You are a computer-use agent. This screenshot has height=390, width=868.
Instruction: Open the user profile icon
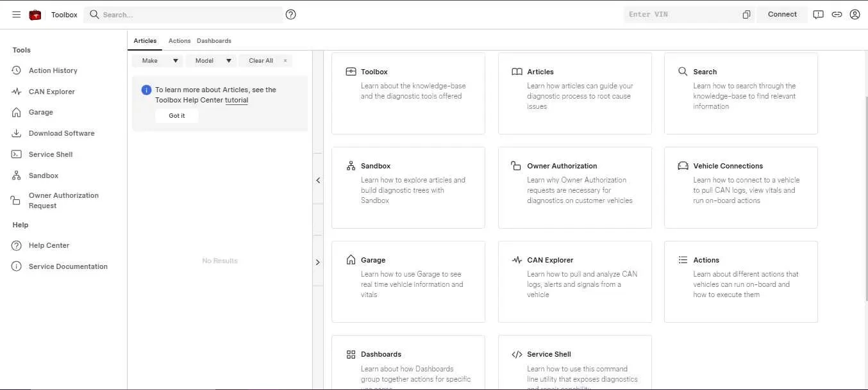pos(855,14)
